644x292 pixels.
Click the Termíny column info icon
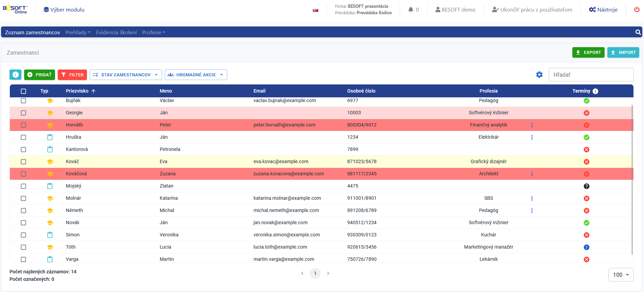coord(595,91)
